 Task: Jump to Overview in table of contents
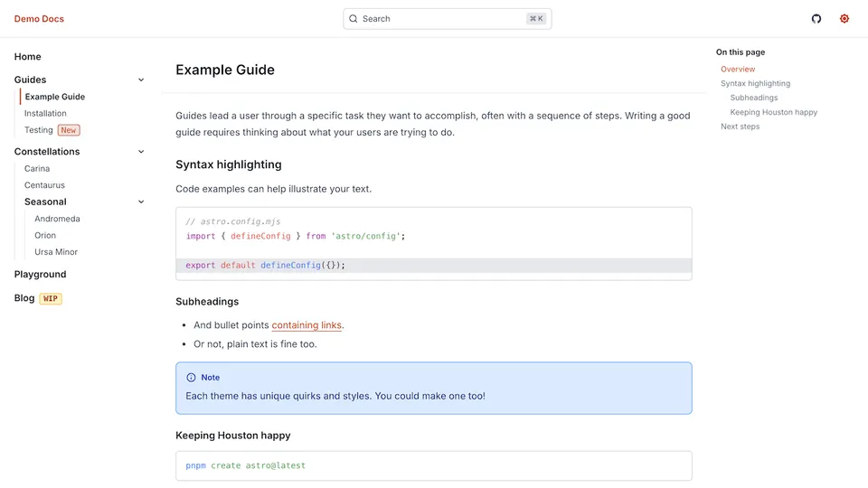[x=738, y=70]
